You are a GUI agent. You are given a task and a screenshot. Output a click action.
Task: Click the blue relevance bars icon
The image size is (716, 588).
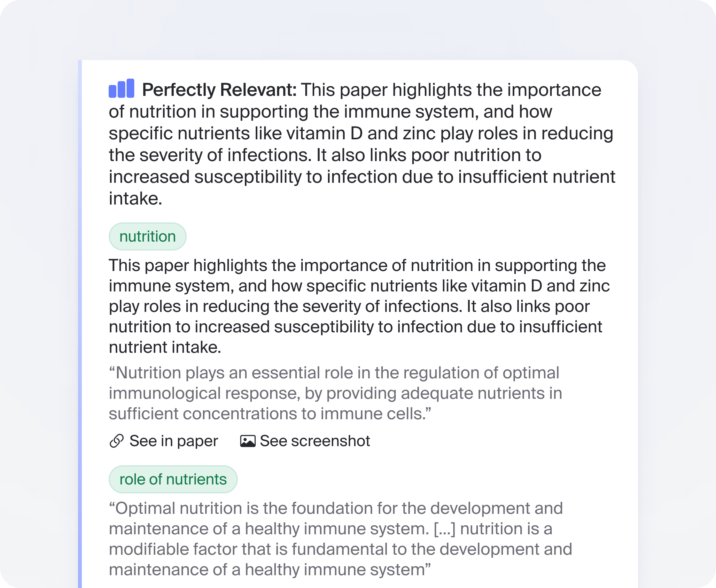tap(121, 89)
